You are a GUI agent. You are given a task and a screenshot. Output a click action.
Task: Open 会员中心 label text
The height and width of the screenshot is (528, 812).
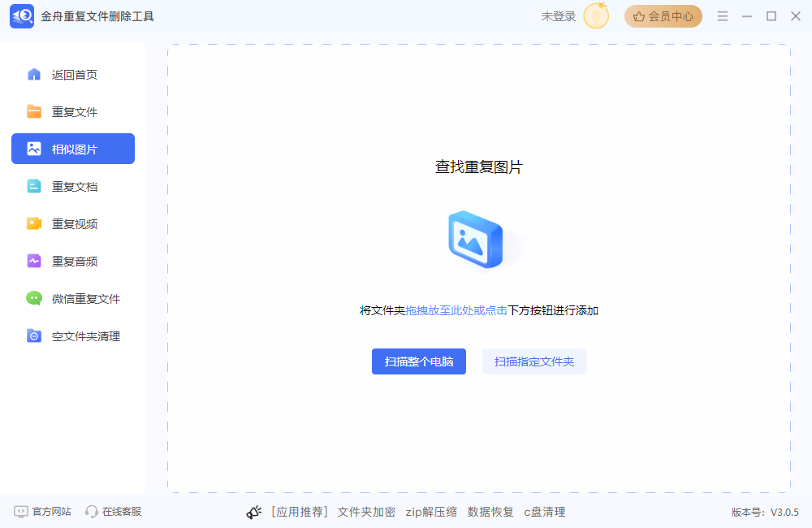pyautogui.click(x=671, y=16)
